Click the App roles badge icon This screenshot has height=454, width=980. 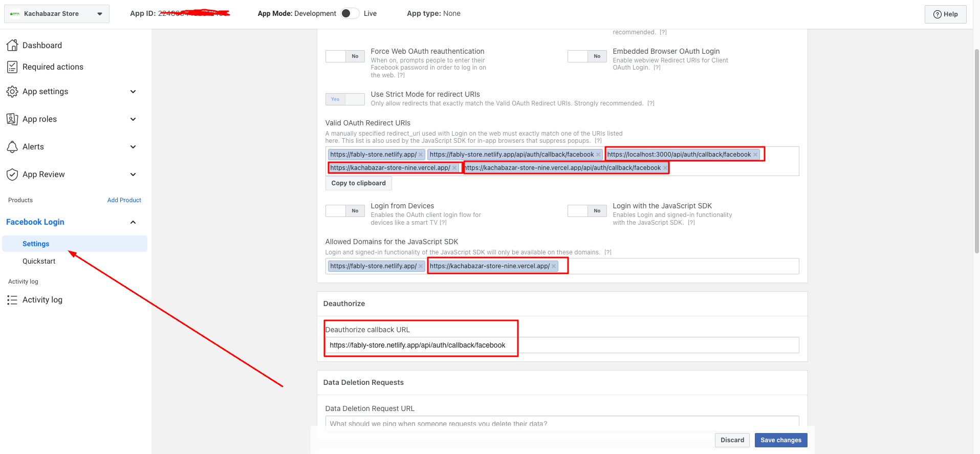point(12,119)
